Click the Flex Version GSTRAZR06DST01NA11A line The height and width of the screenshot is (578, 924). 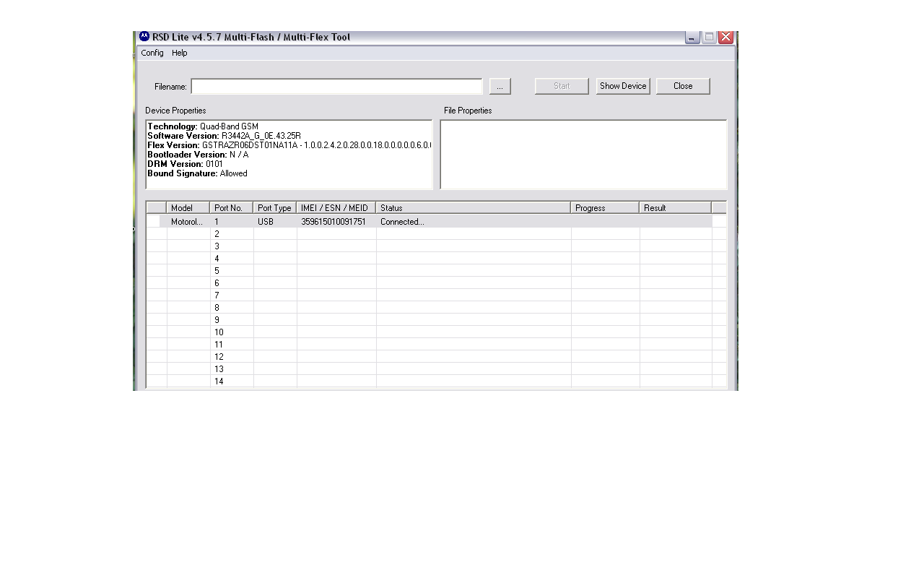tap(289, 145)
